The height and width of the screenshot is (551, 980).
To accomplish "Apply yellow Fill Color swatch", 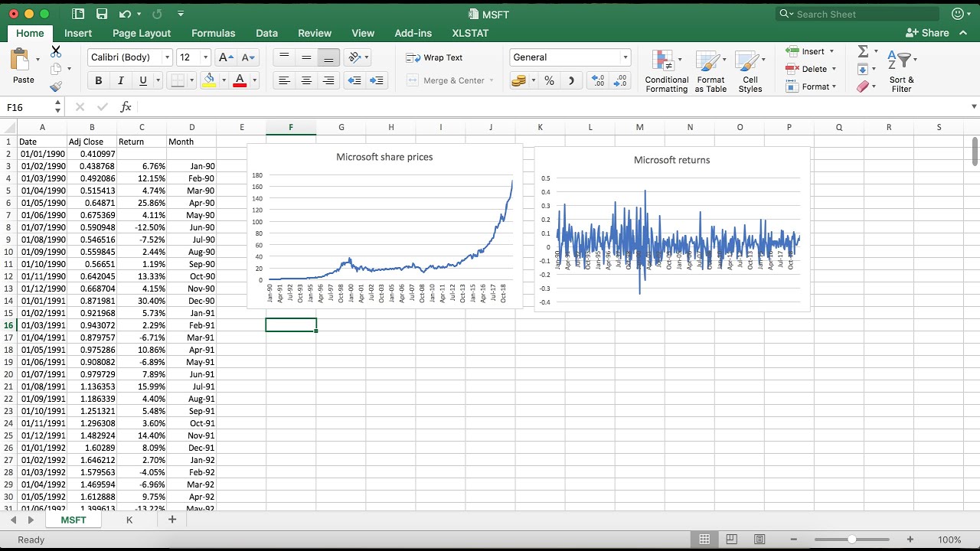I will pyautogui.click(x=209, y=80).
